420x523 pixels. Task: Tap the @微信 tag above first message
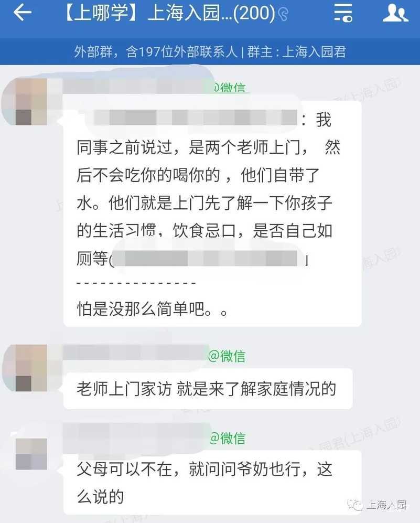[229, 88]
